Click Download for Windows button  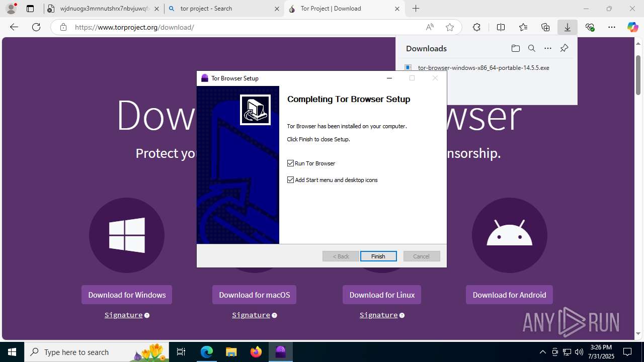coord(127,295)
